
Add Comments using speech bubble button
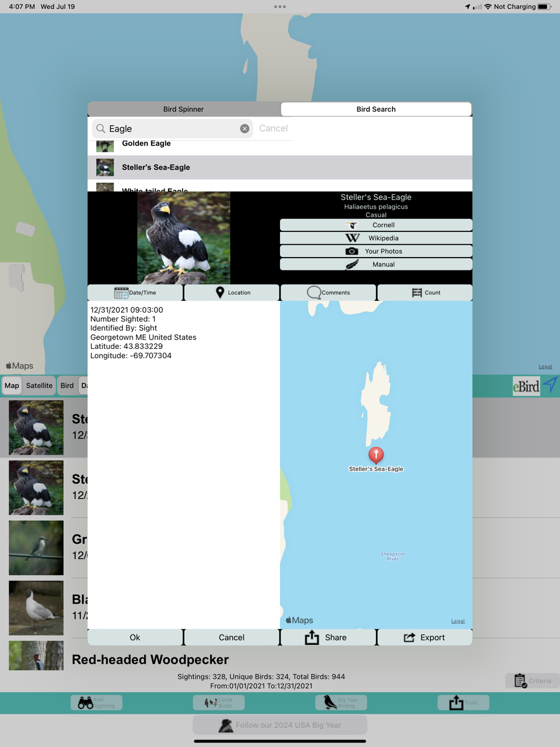328,293
